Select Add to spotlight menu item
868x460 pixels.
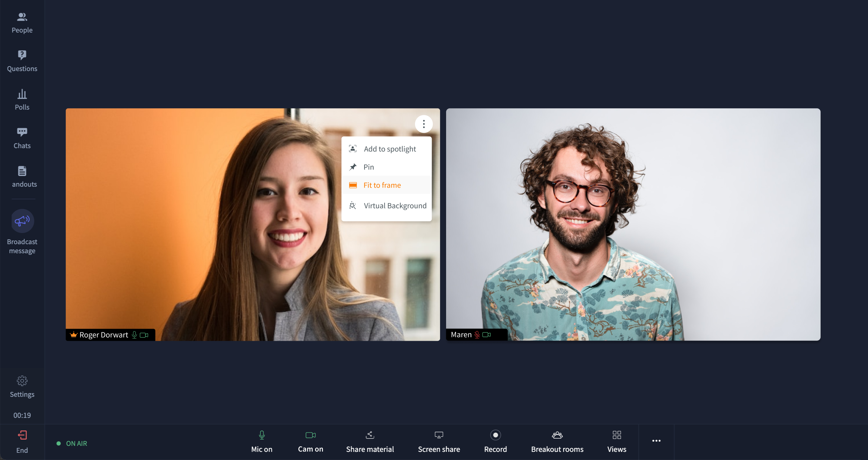click(x=389, y=149)
